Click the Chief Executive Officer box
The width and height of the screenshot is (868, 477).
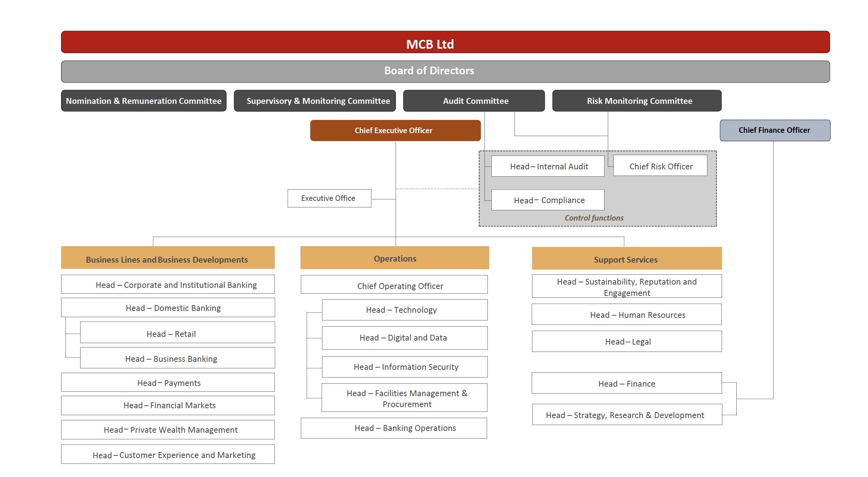click(396, 131)
